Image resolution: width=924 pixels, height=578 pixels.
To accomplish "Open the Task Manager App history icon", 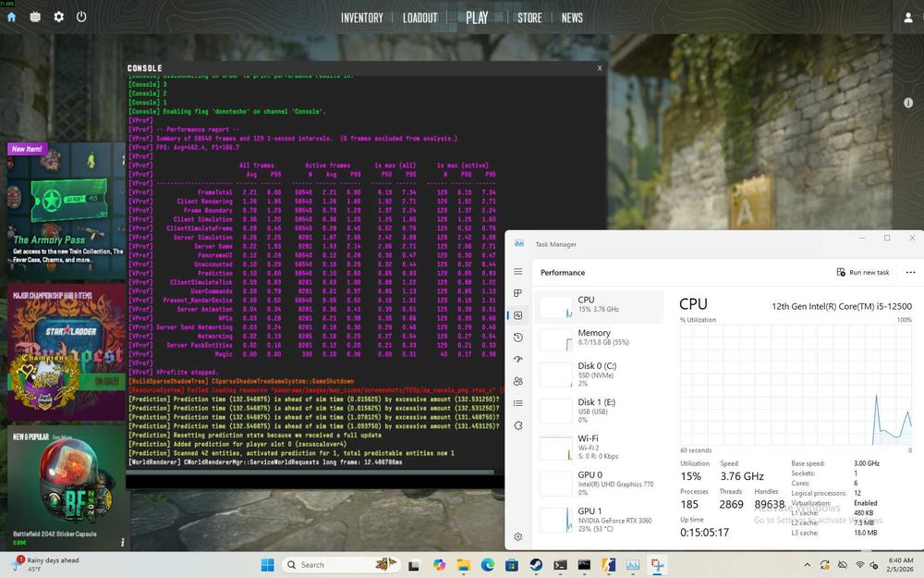I will pos(518,338).
